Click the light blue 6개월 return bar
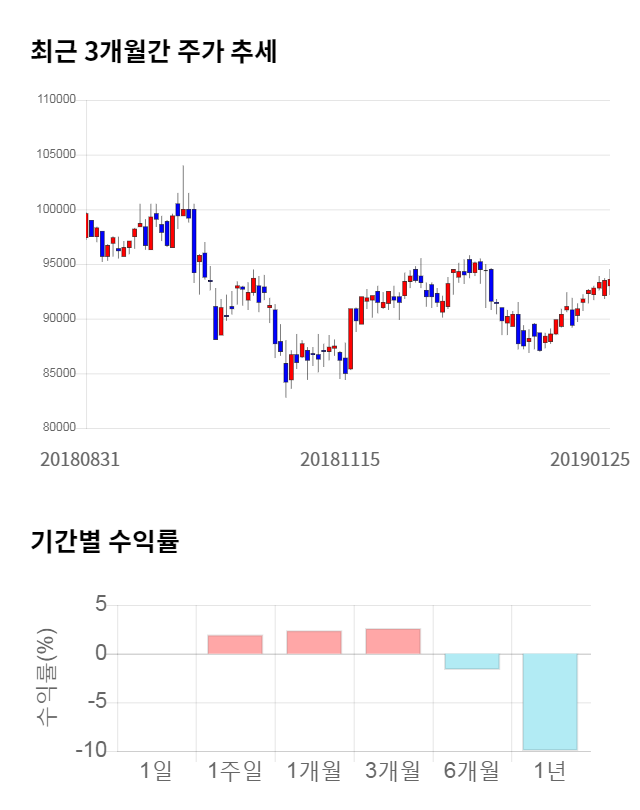This screenshot has height=810, width=640. pos(472,661)
